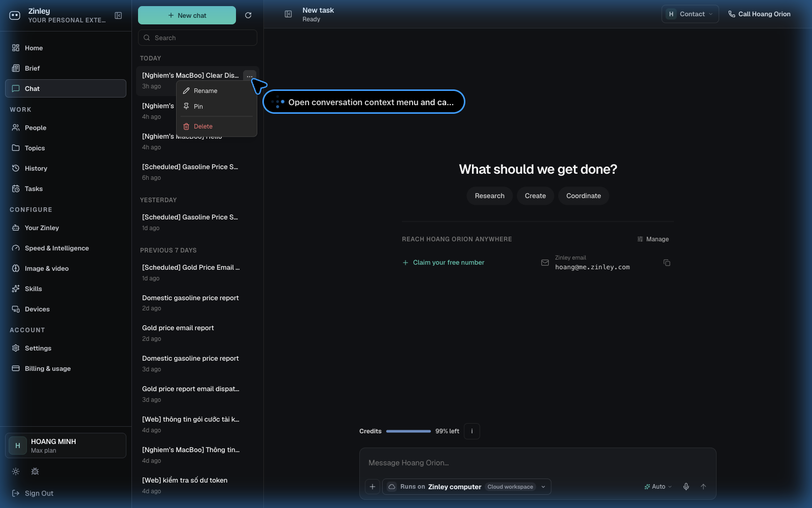This screenshot has height=508, width=812.
Task: Claim your free number
Action: pyautogui.click(x=444, y=263)
